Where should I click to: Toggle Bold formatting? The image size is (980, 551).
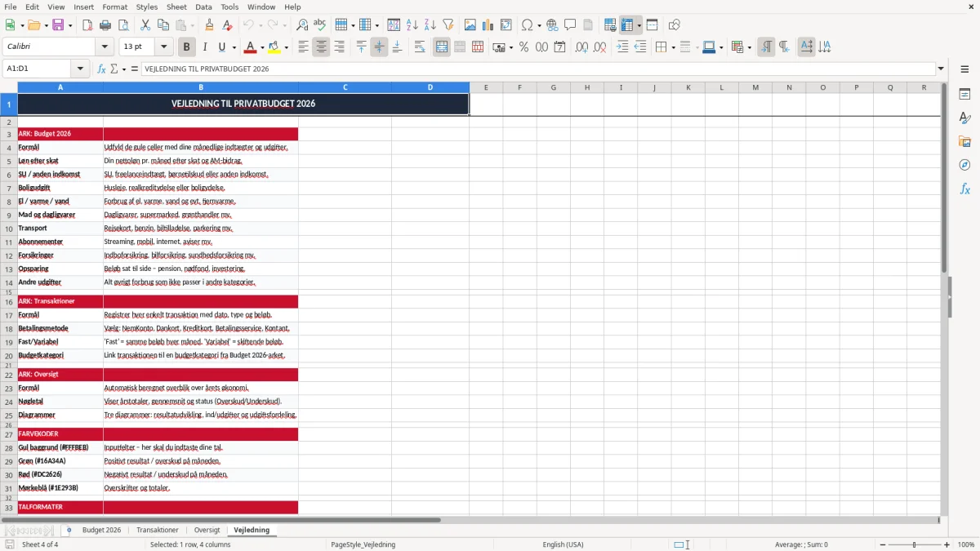[187, 47]
